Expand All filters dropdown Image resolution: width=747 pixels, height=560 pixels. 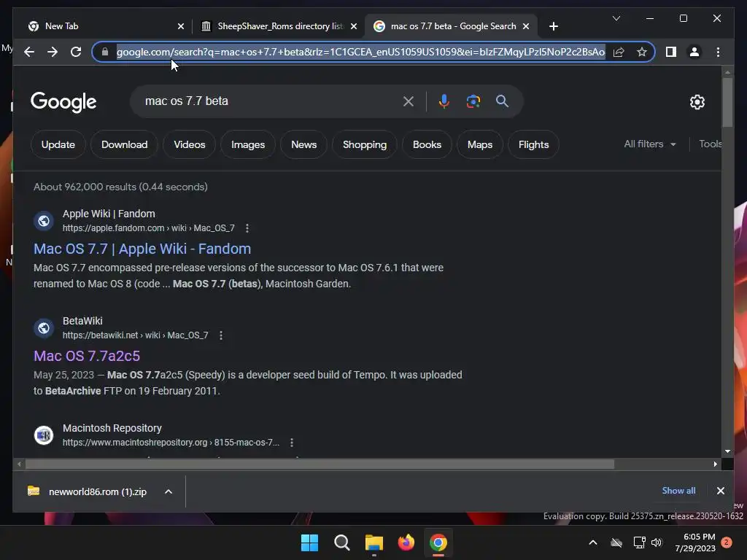pos(650,144)
